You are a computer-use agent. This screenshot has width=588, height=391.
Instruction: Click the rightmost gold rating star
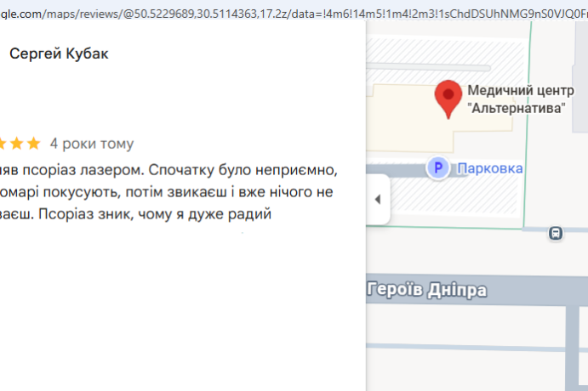pos(34,144)
